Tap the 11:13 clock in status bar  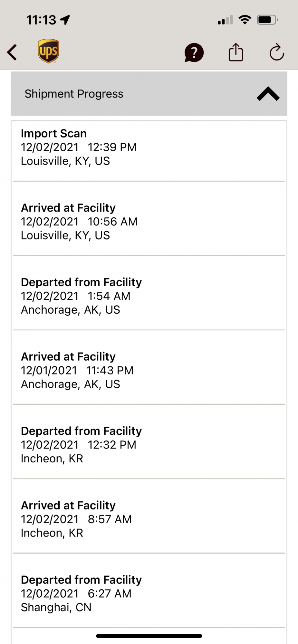[41, 20]
